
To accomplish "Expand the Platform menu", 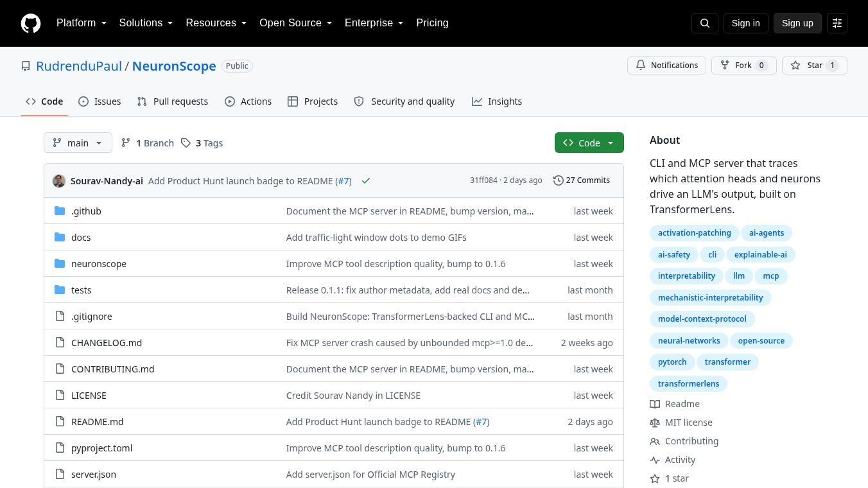I will 82,22.
